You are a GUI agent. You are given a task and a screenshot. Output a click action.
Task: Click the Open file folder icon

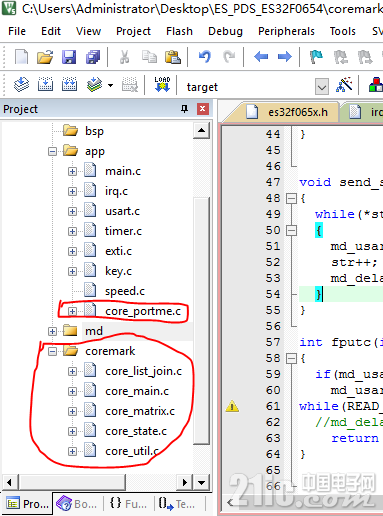pos(45,57)
